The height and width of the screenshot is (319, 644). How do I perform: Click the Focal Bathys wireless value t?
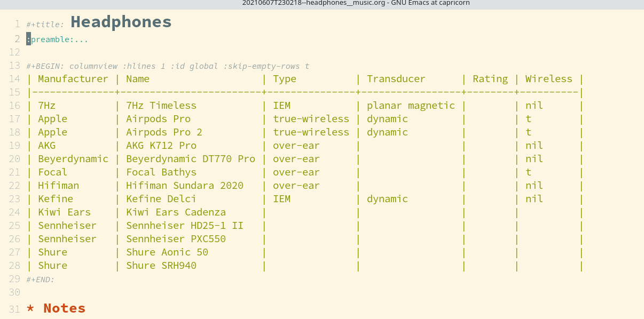coord(529,172)
